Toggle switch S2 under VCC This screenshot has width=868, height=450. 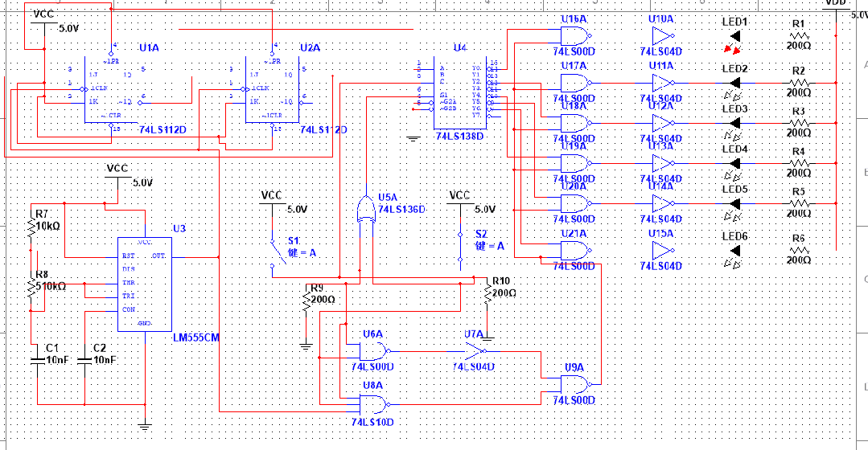click(459, 248)
